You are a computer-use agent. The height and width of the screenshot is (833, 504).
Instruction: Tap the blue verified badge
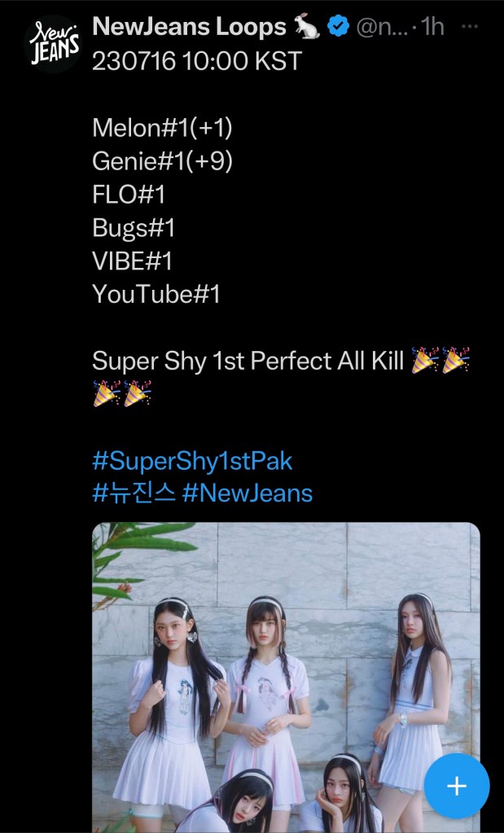[338, 27]
